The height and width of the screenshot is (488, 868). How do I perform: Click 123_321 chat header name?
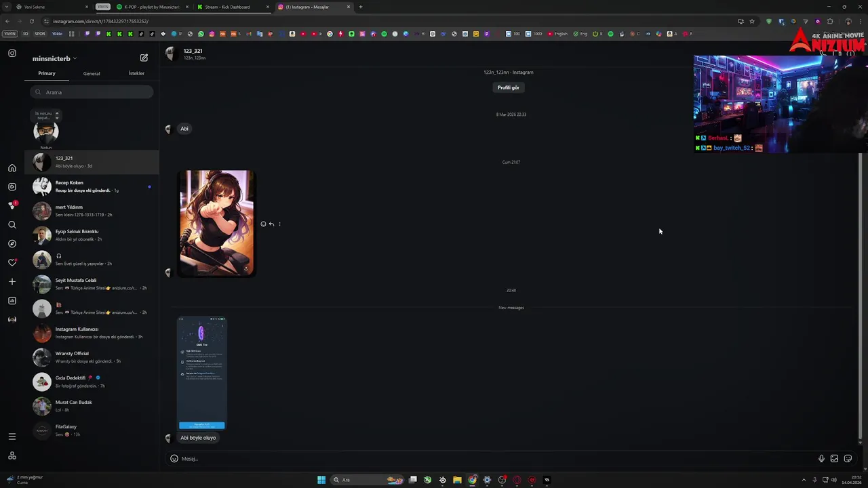click(x=193, y=51)
